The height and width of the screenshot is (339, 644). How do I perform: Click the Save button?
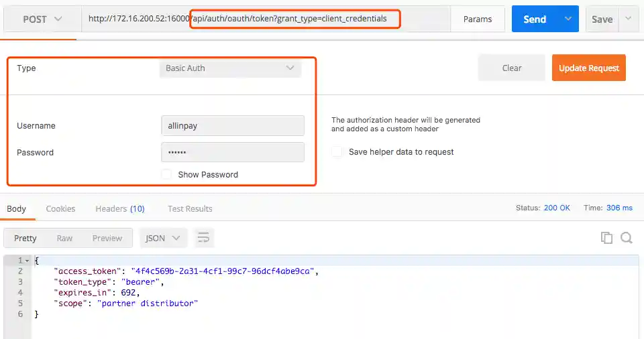[x=602, y=19]
